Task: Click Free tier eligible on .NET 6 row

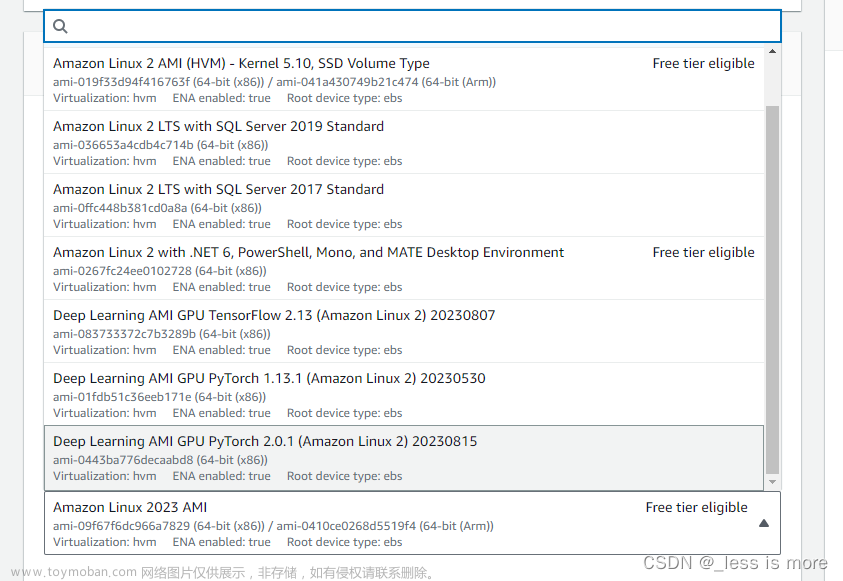Action: tap(703, 252)
